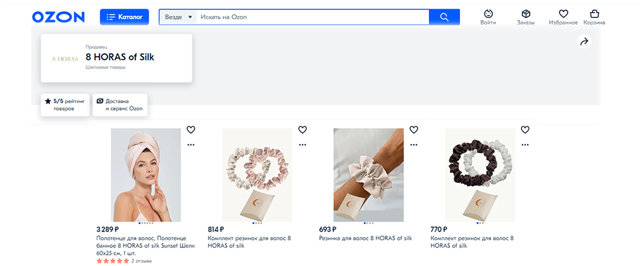Click the OZON logo

tap(58, 17)
